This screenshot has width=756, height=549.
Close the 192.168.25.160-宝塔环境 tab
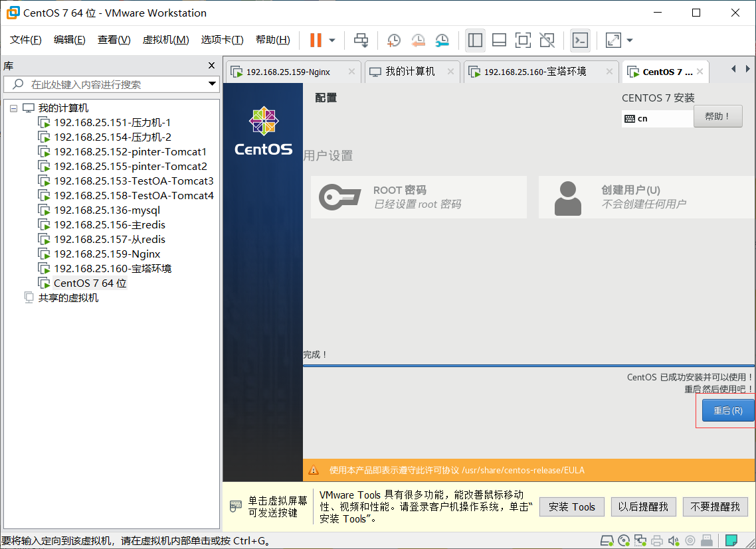pyautogui.click(x=609, y=71)
